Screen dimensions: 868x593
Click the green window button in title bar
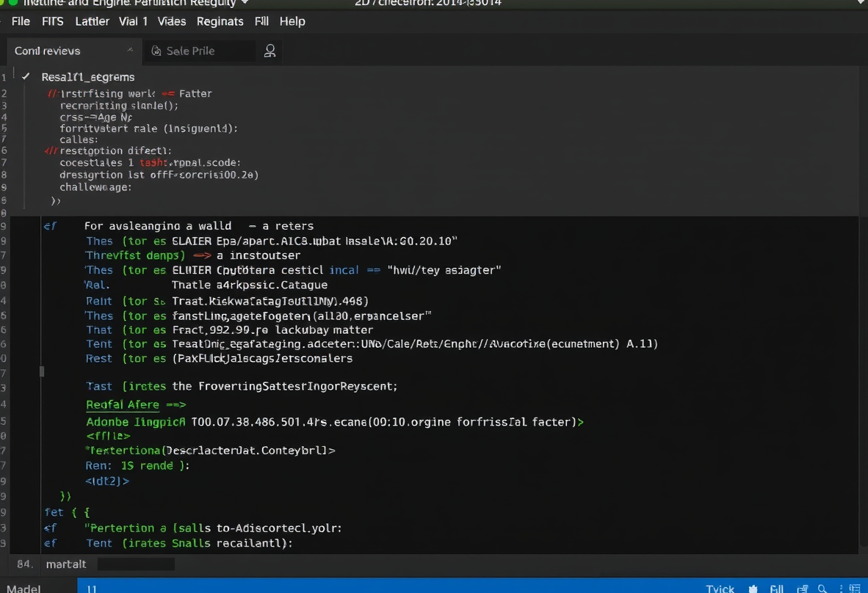(13, 2)
